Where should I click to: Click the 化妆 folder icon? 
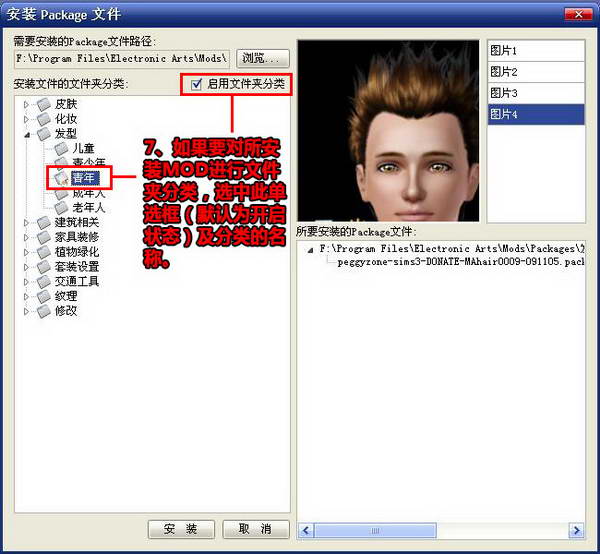coord(42,118)
